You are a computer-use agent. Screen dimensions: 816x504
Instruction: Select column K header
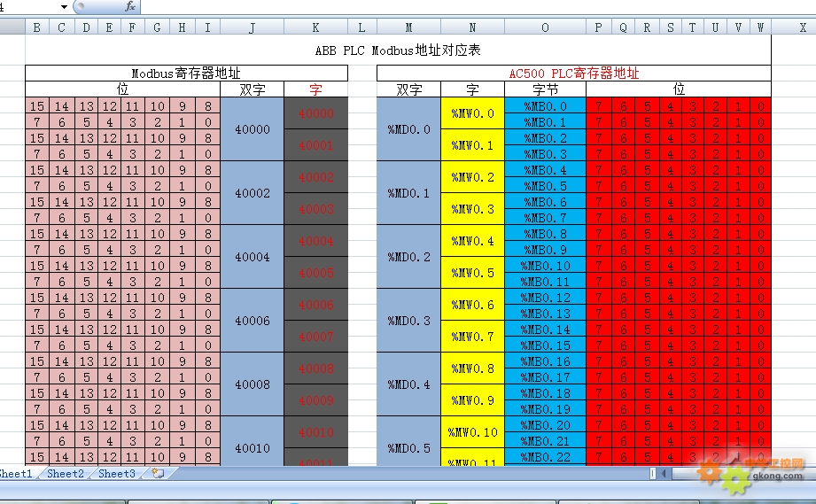[315, 27]
